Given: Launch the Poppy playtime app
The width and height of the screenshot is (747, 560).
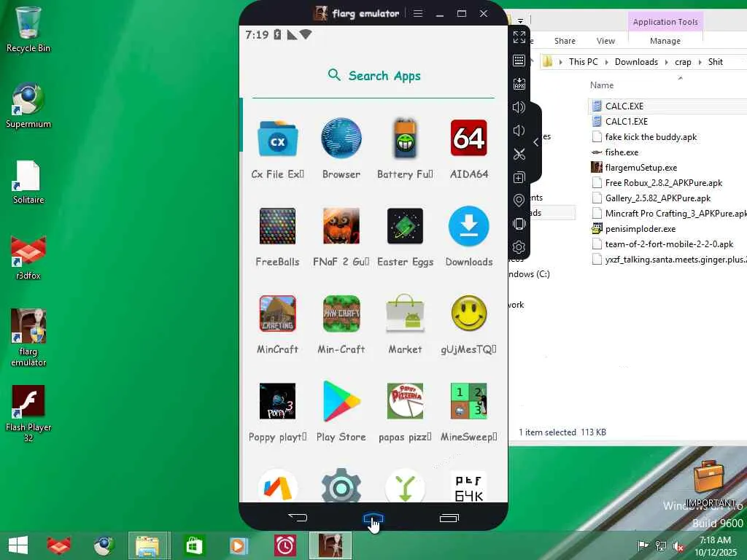Looking at the screenshot, I should coord(278,402).
